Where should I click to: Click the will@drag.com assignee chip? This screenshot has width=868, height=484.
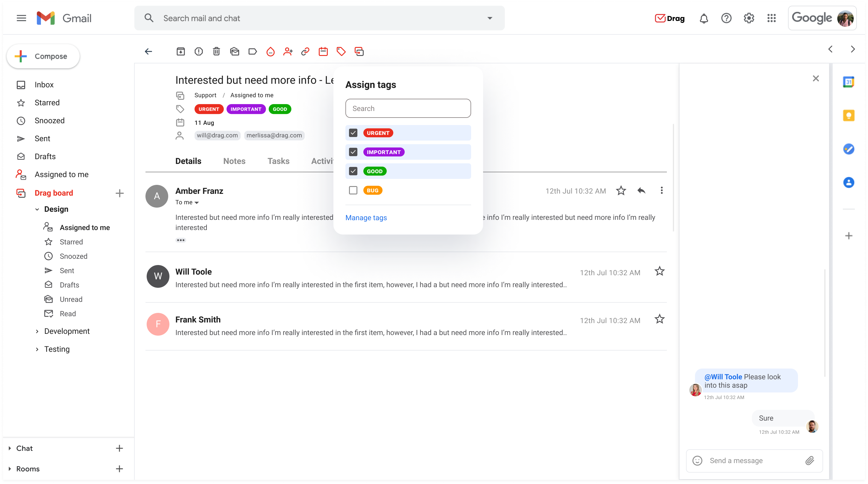point(217,136)
